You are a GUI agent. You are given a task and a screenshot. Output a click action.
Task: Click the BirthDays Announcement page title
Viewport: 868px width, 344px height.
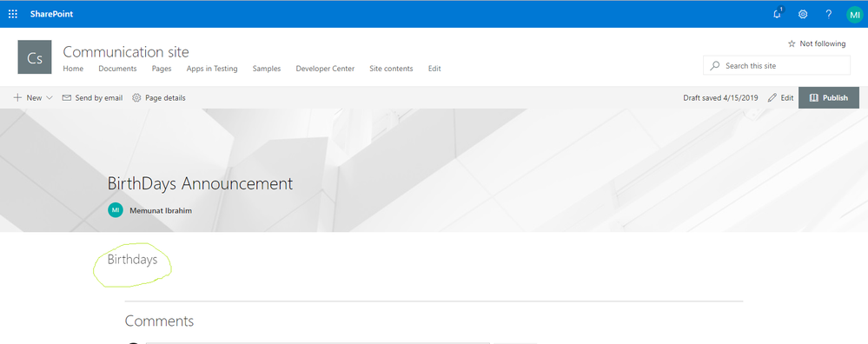(x=200, y=183)
